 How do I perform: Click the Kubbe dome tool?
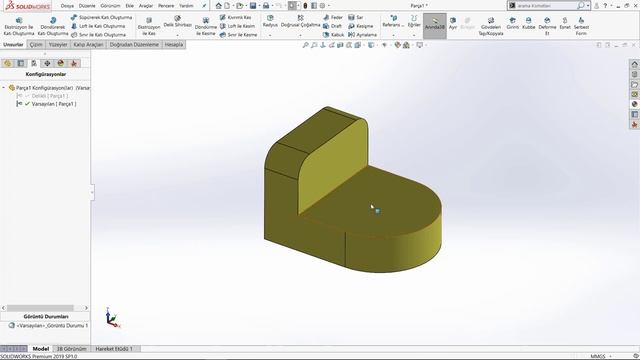[529, 23]
